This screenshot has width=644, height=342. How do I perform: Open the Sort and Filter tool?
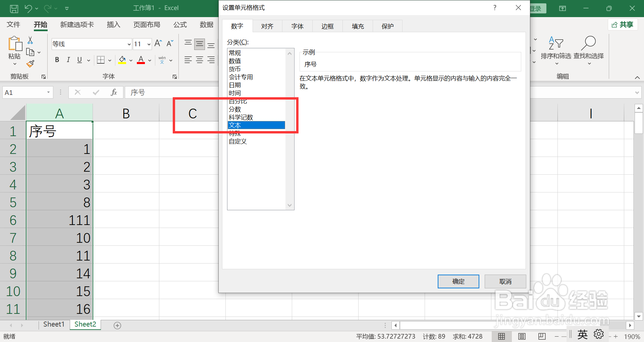(x=556, y=50)
